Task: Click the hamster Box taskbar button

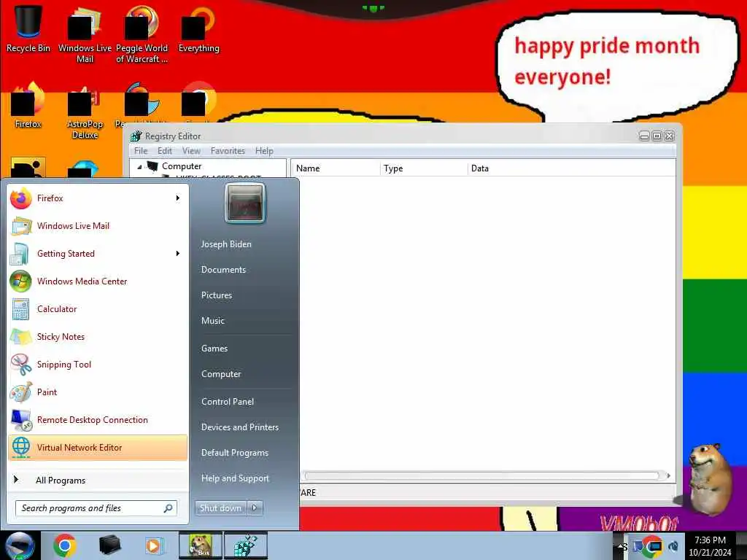Action: [200, 545]
